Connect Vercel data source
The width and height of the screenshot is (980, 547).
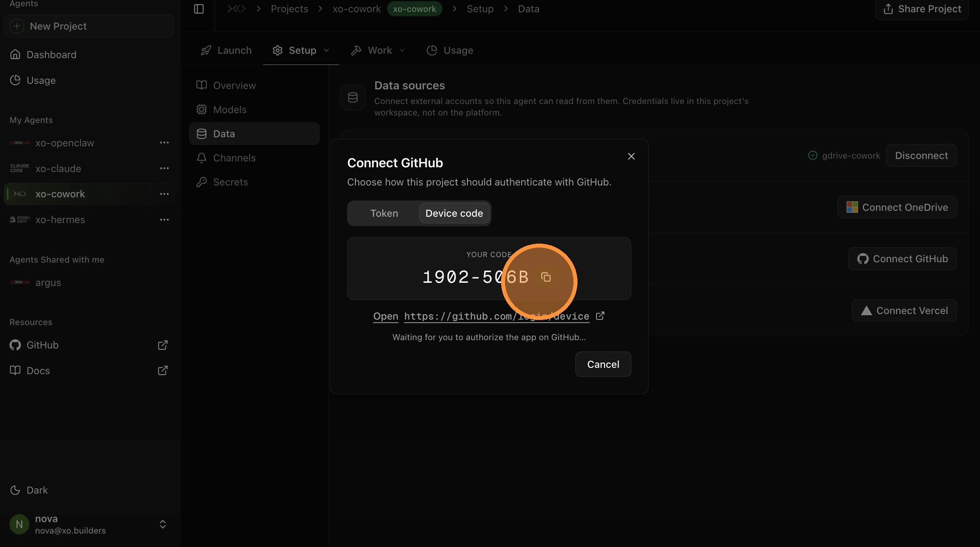pos(904,310)
